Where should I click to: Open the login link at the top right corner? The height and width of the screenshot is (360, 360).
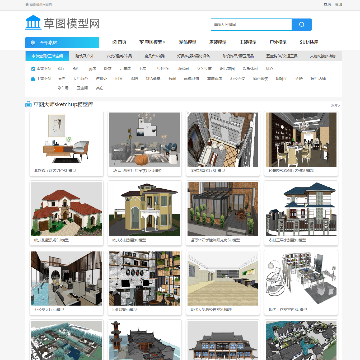(327, 5)
